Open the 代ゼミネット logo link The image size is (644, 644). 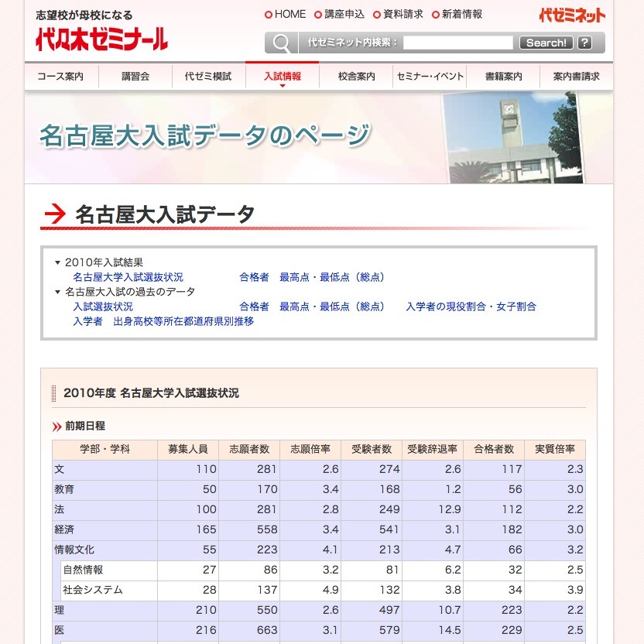click(x=572, y=15)
